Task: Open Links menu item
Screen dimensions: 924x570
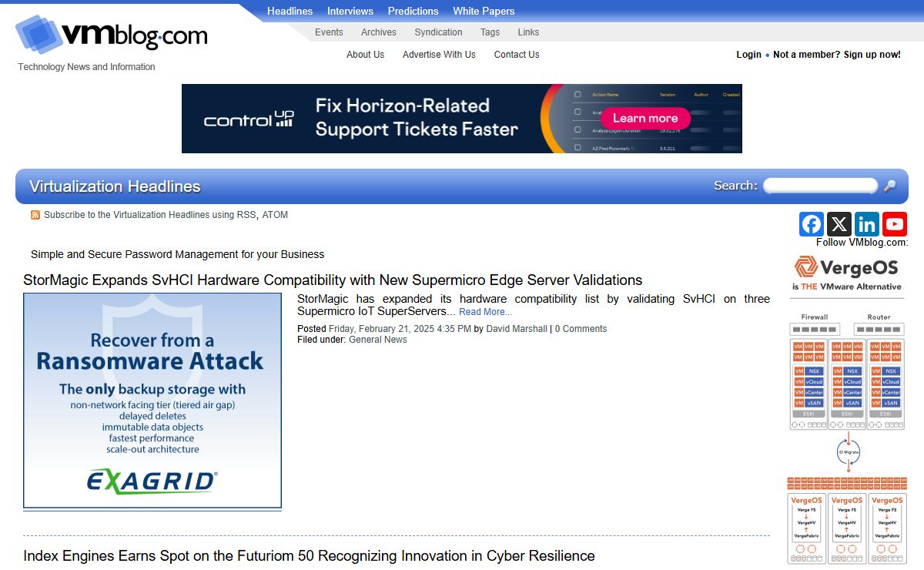Action: pyautogui.click(x=528, y=32)
